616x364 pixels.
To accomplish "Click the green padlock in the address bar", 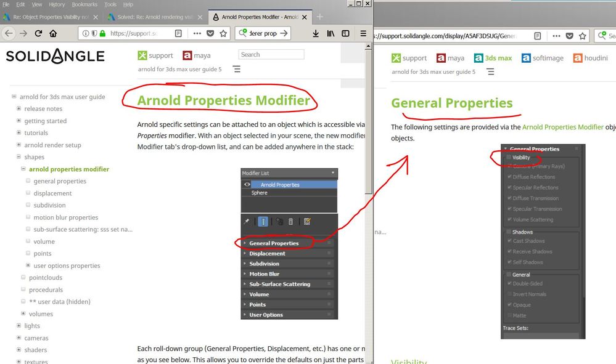I will pyautogui.click(x=102, y=33).
